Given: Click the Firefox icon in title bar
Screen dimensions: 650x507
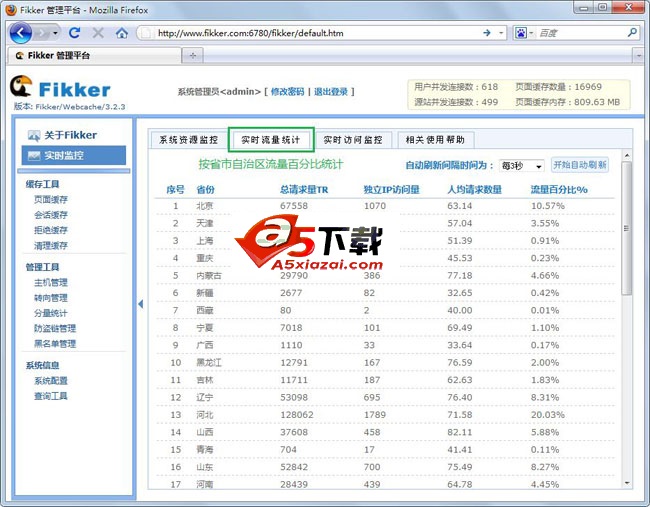Looking at the screenshot, I should point(11,10).
